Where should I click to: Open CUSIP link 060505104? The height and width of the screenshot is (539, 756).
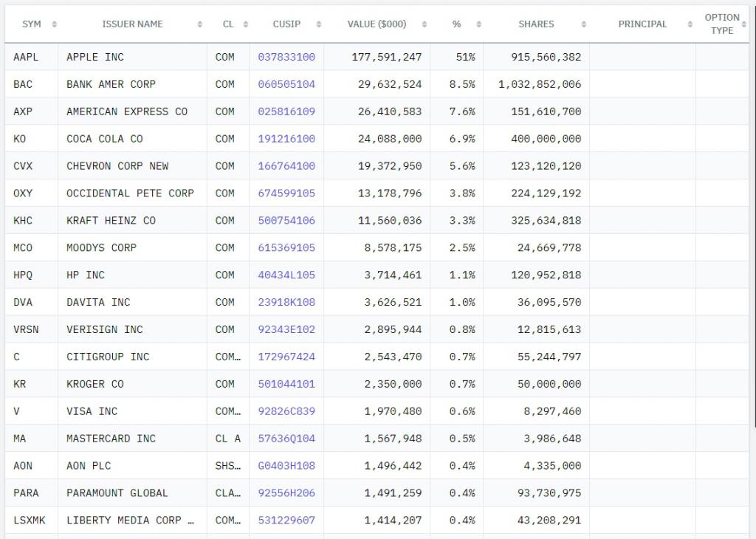[286, 84]
